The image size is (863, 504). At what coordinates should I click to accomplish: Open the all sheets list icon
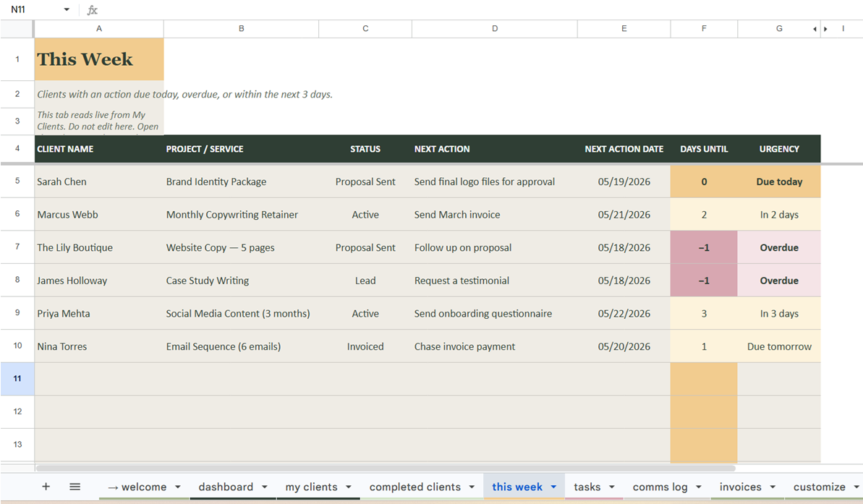pyautogui.click(x=75, y=487)
